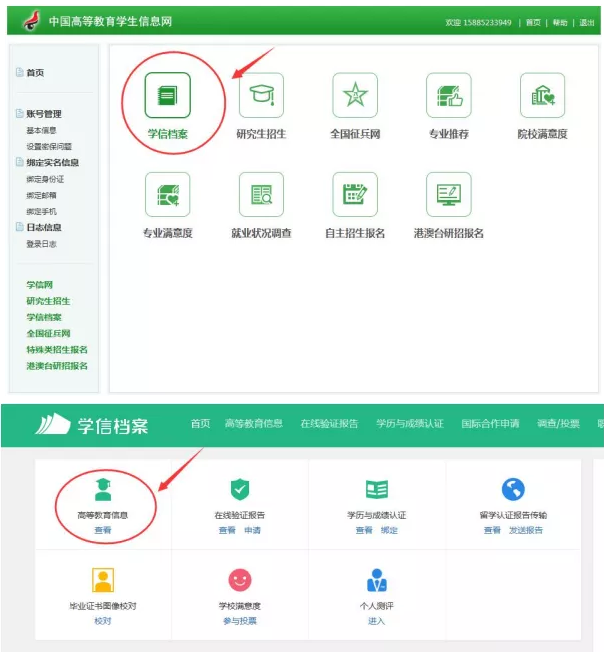Follow the 特殊类招生报名 sidebar link

point(57,349)
